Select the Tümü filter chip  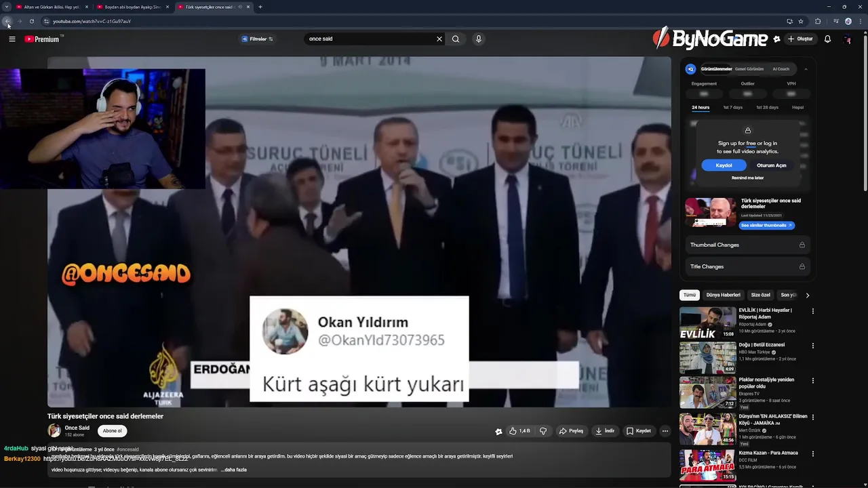coord(690,295)
